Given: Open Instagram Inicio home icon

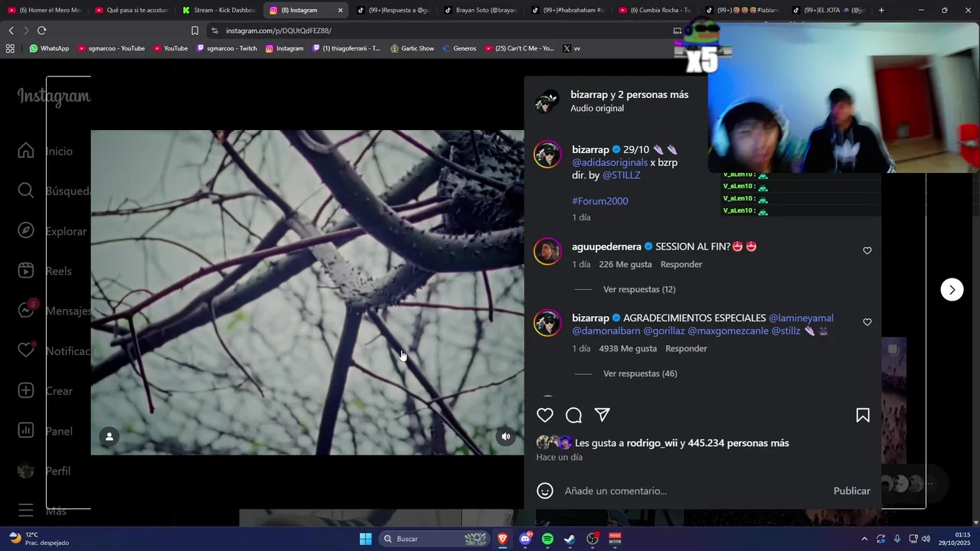Looking at the screenshot, I should click(26, 151).
